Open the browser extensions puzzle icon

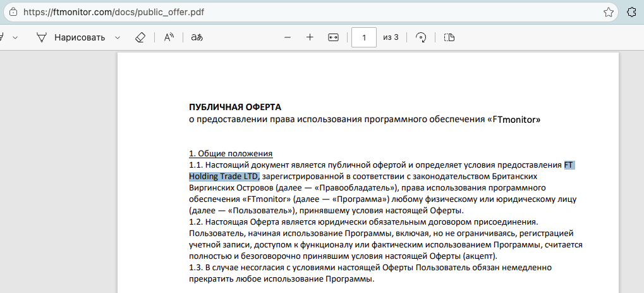pos(632,12)
